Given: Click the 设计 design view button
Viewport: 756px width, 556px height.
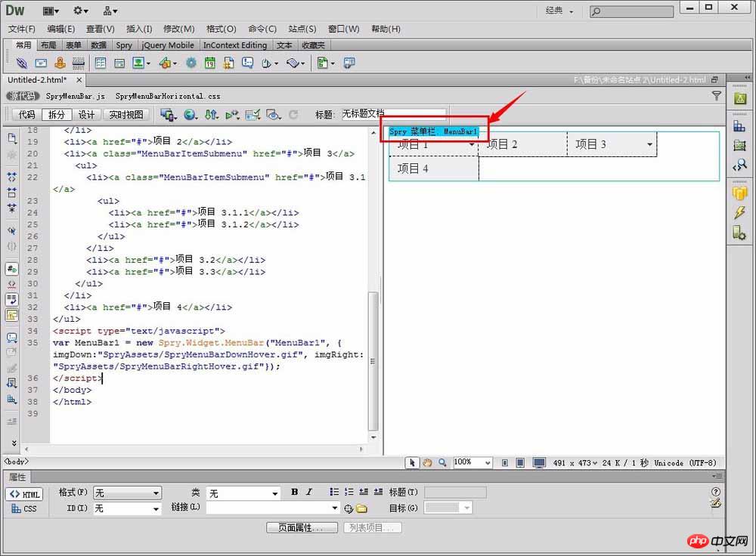Looking at the screenshot, I should pyautogui.click(x=86, y=115).
